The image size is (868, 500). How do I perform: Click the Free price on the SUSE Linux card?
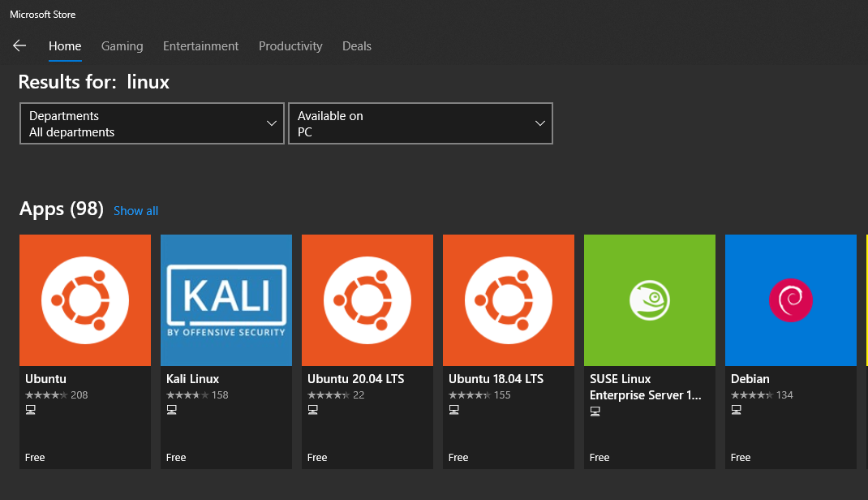click(x=599, y=458)
